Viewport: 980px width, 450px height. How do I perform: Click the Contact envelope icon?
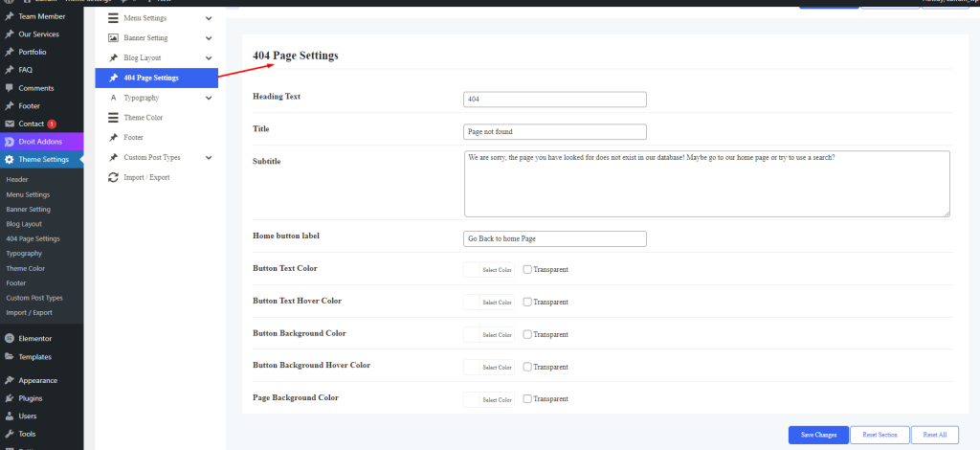10,124
